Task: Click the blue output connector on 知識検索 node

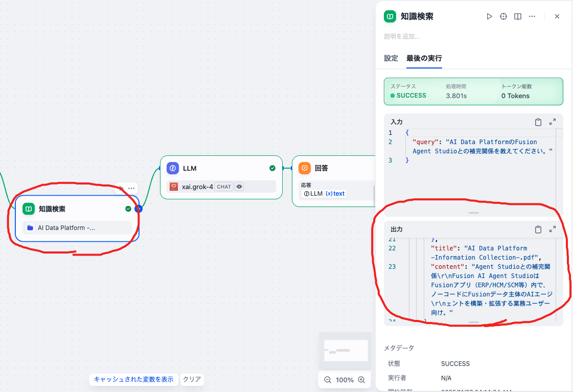Action: (139, 209)
